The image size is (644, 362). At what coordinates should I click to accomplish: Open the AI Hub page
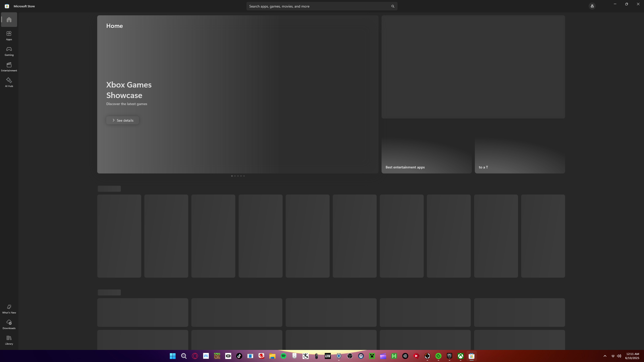9,82
